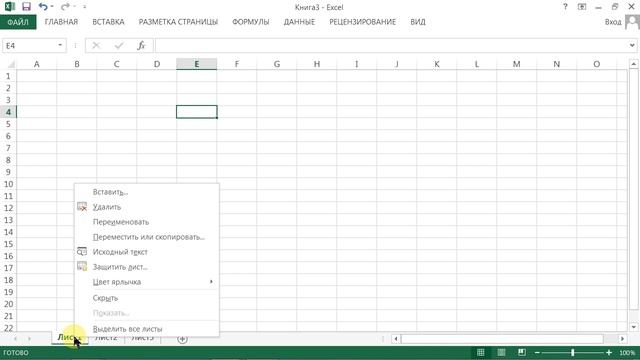Viewport: 640px width, 360px height.
Task: Select row 1 header
Action: click(8, 76)
